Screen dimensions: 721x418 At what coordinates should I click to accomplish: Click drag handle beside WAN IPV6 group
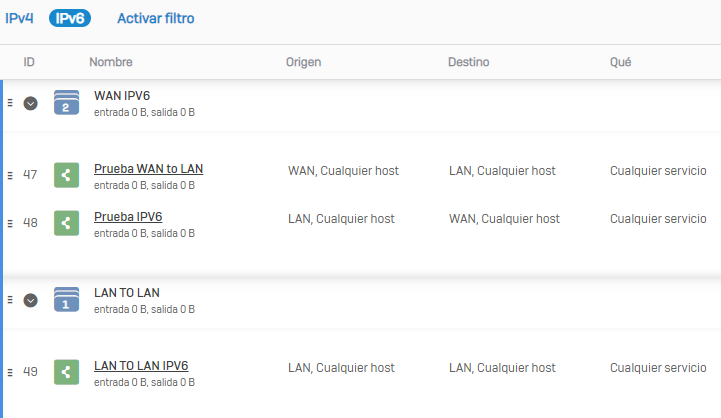(10, 103)
